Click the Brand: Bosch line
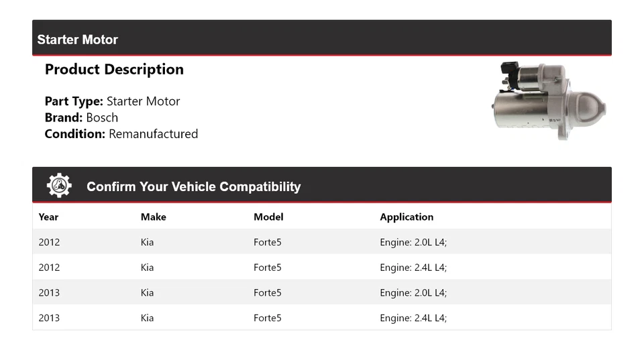Viewport: 644px width, 350px height. pos(81,117)
